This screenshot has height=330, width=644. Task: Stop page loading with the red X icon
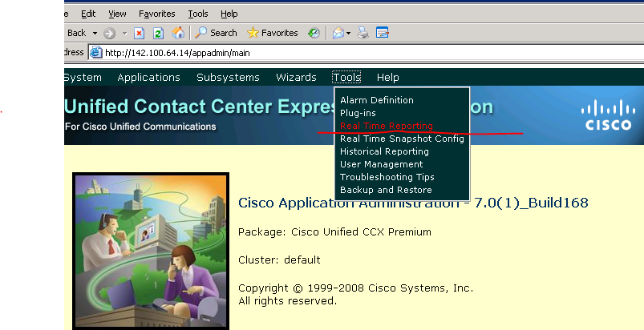tap(140, 33)
